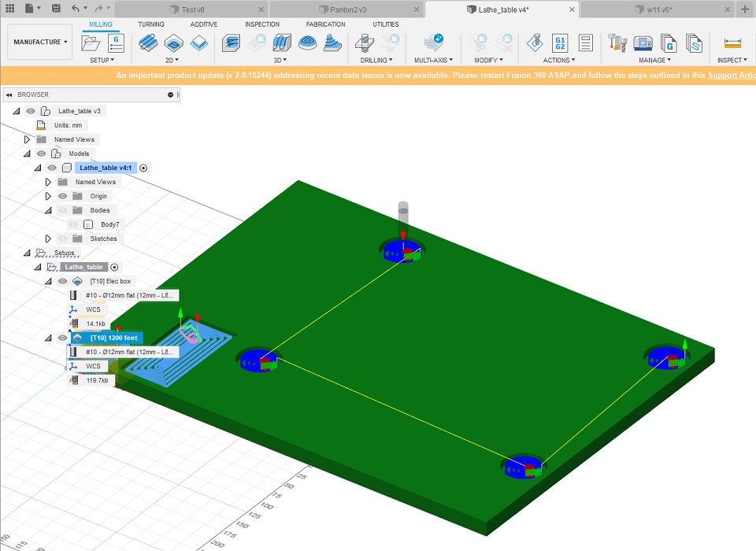Select the Multi-Axis tool icon
Viewport: 756px width, 551px height.
434,43
